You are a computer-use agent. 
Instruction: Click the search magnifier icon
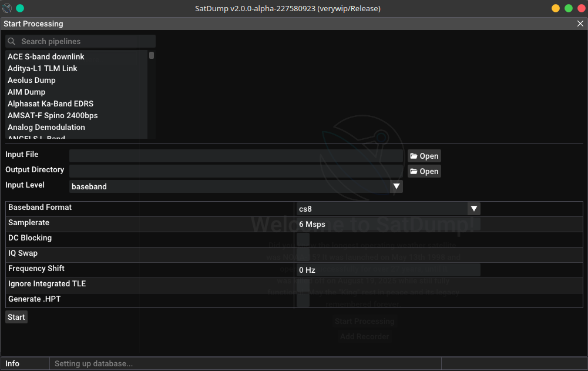(12, 41)
